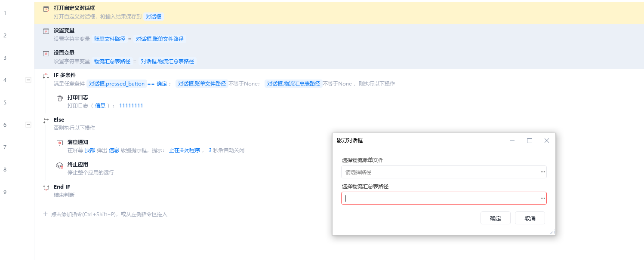Click the 停止整个应用的运行 description
The image size is (644, 260).
tap(91, 173)
